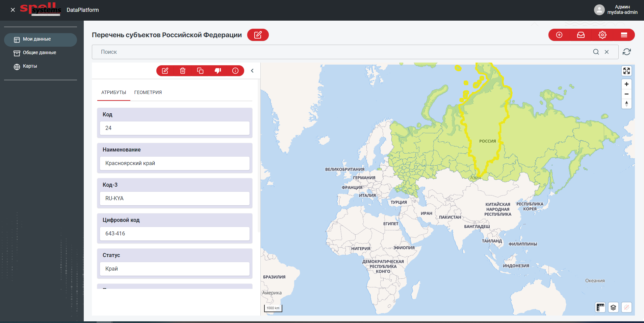
Task: Click the КИТАЙСКАЯ НАРОДНАЯ РЕСПУБЛИКА map label
Action: [x=498, y=209]
